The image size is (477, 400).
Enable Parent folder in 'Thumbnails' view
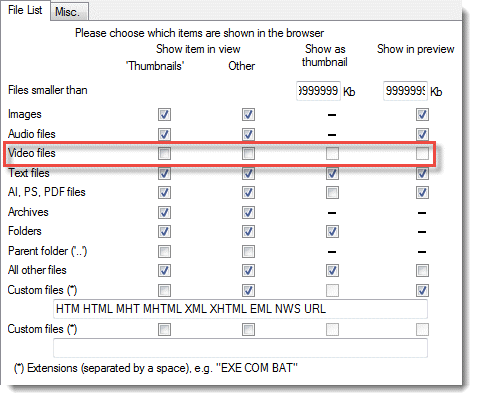tap(164, 251)
